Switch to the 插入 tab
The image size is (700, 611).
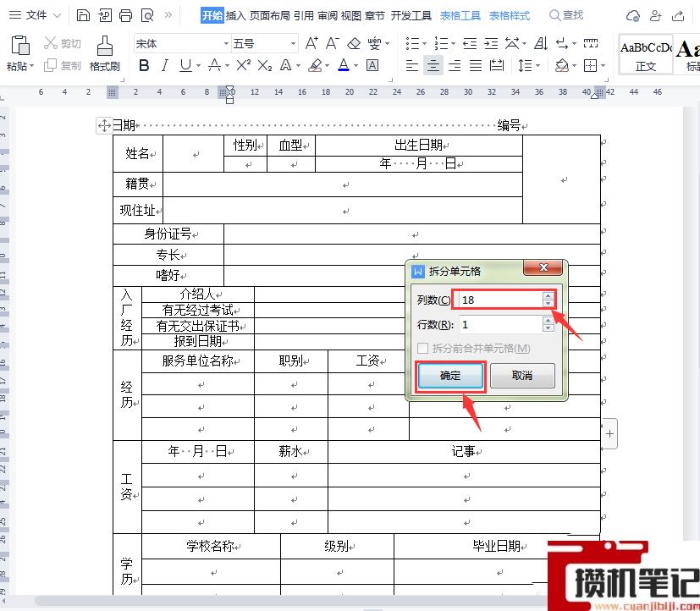[235, 15]
